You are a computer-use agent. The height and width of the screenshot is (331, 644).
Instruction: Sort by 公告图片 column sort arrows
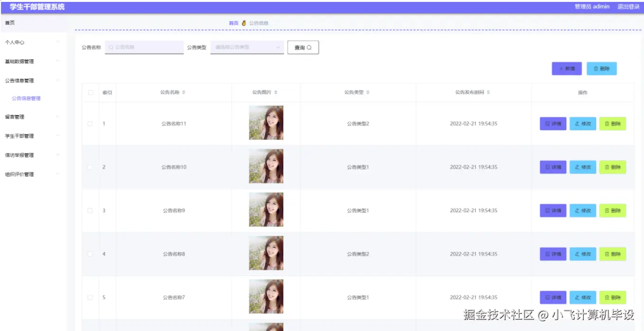point(276,92)
